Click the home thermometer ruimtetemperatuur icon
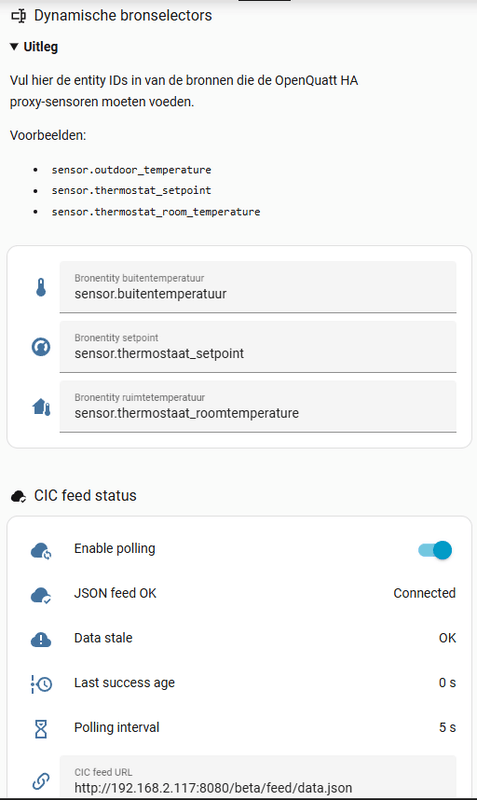The width and height of the screenshot is (477, 800). pyautogui.click(x=41, y=407)
